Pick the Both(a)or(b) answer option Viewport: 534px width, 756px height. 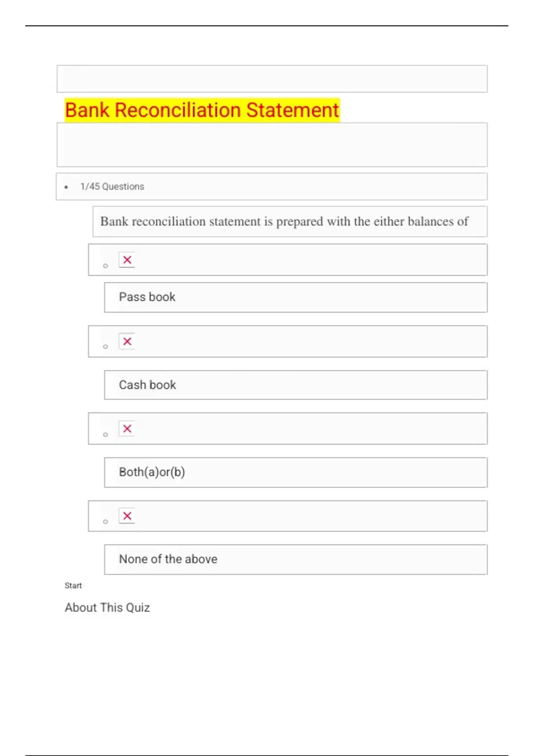152,472
